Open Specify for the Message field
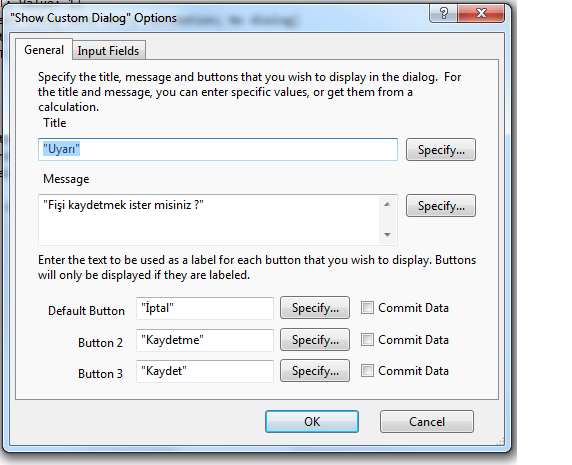 click(x=441, y=206)
